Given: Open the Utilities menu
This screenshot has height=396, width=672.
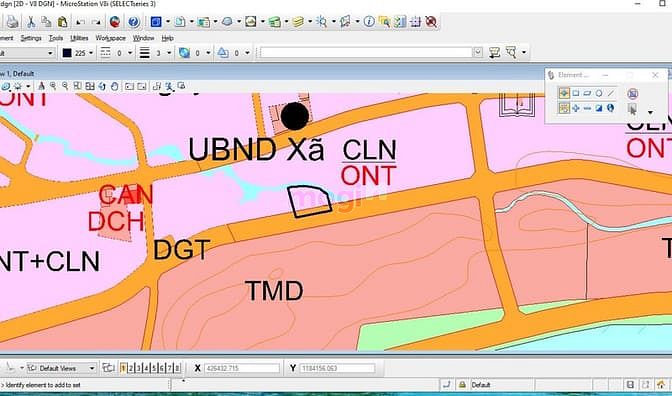Looking at the screenshot, I should coord(79,38).
